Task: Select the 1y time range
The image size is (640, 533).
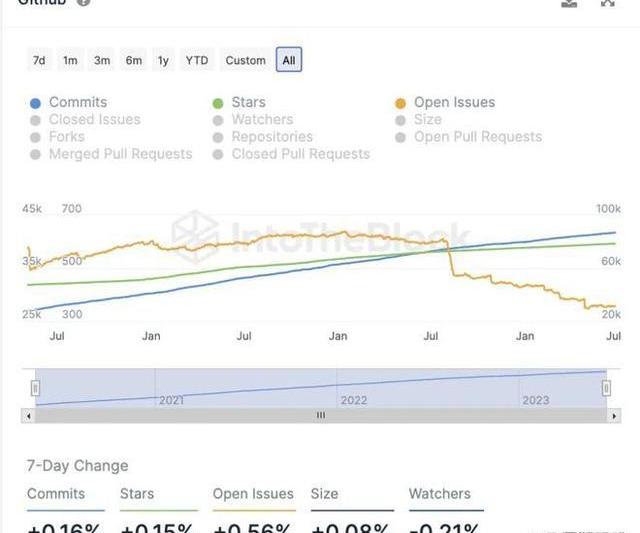Action: point(163,60)
